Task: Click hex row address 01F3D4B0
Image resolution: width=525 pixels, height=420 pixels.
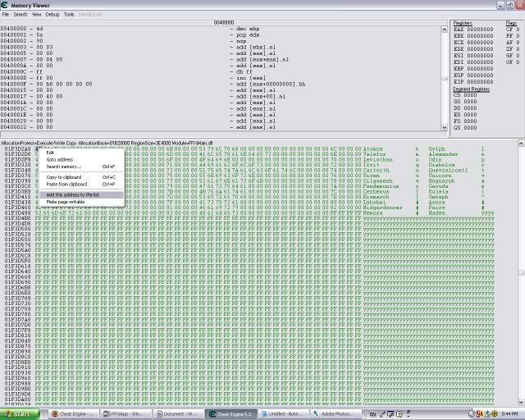Action: click(18, 218)
